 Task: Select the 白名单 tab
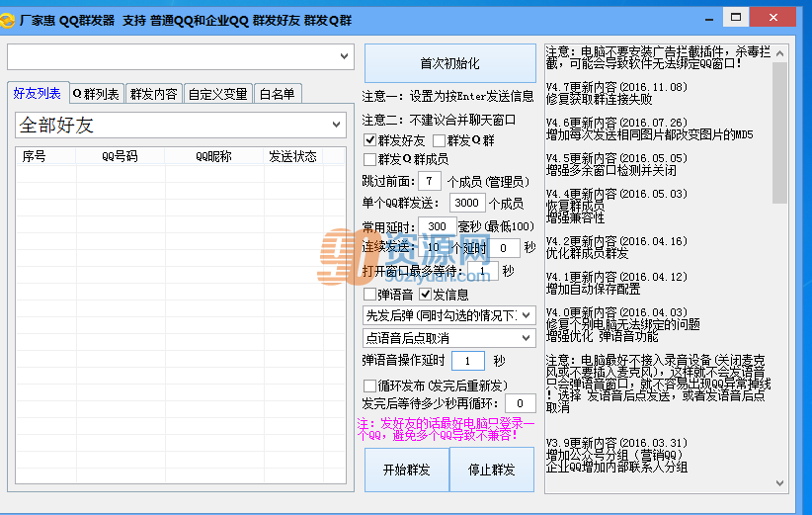[277, 94]
